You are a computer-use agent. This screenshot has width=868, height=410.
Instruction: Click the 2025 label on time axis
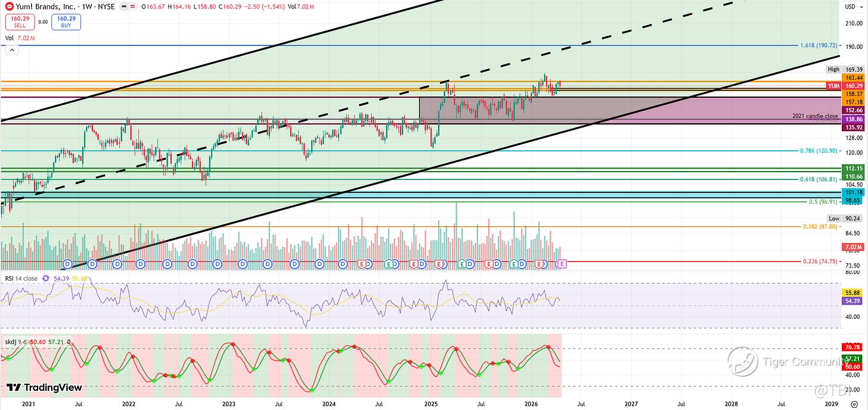431,403
